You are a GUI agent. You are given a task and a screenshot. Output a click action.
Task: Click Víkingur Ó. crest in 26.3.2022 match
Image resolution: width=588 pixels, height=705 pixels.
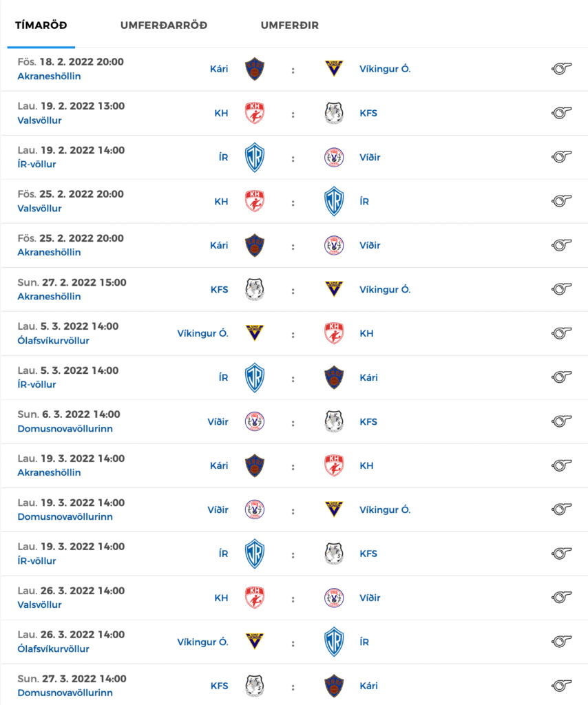pyautogui.click(x=255, y=641)
